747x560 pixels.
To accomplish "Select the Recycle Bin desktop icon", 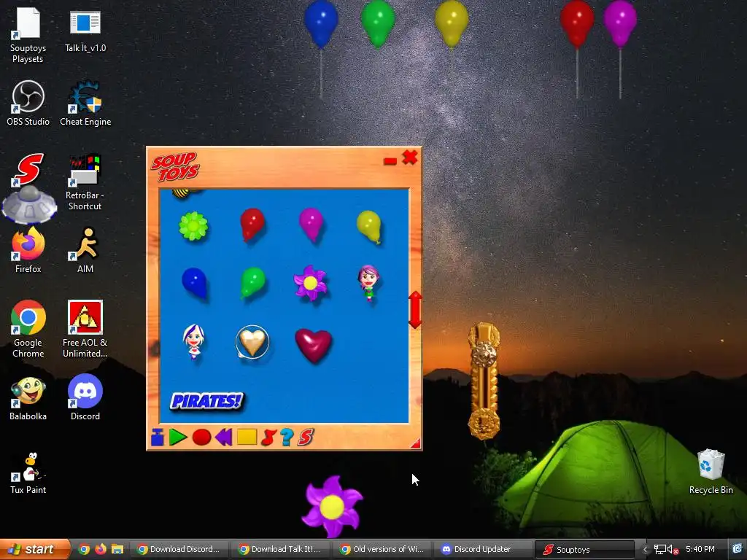I will (711, 472).
